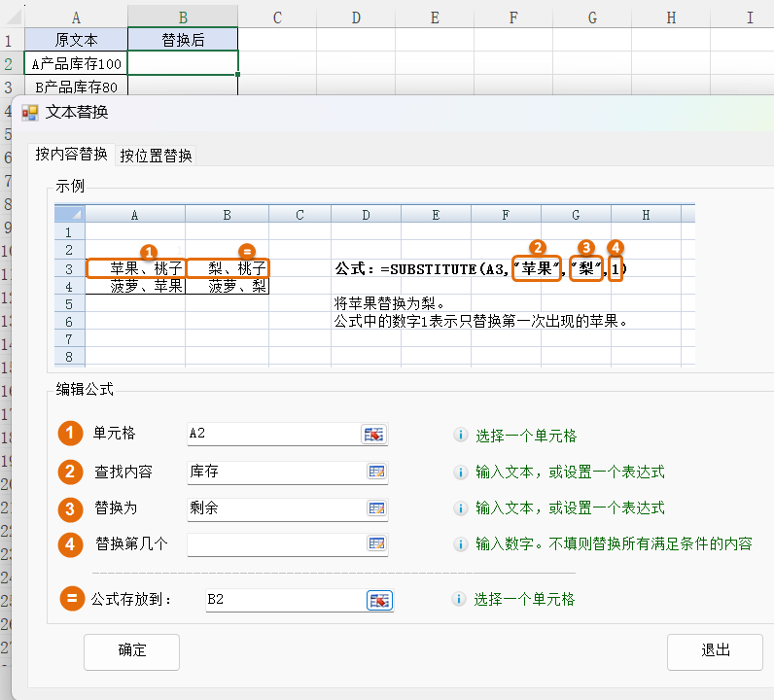Click range picker icon beside 公式存放到 field

click(x=379, y=600)
